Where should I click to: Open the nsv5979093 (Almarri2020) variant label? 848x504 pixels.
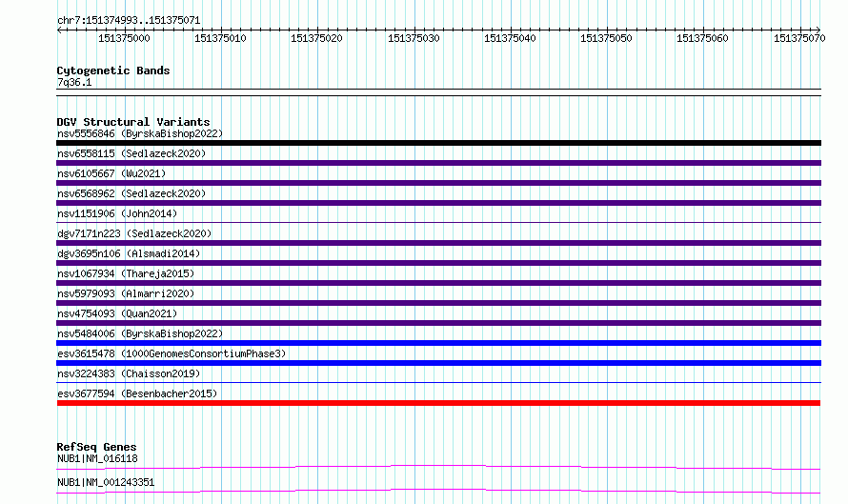(x=126, y=293)
